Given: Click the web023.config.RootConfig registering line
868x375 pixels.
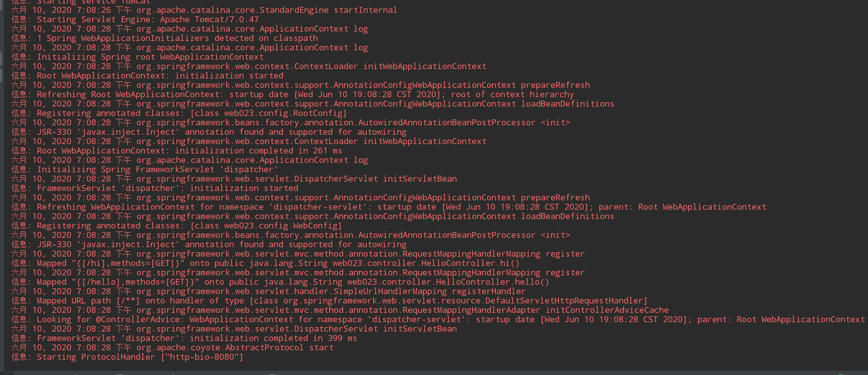Looking at the screenshot, I should click(x=179, y=113).
